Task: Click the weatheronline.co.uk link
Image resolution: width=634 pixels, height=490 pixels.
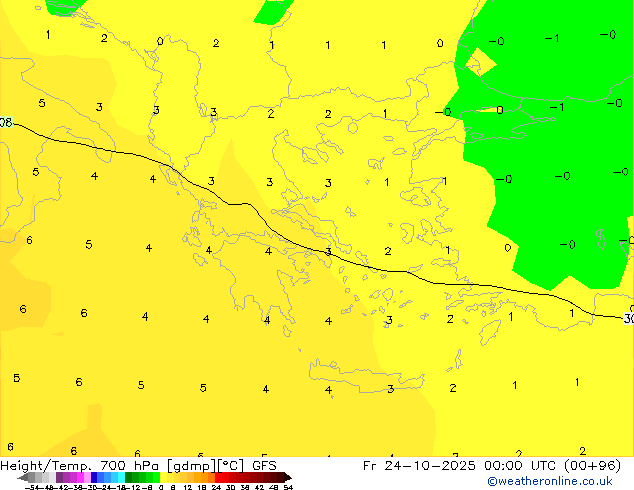Action: click(550, 481)
